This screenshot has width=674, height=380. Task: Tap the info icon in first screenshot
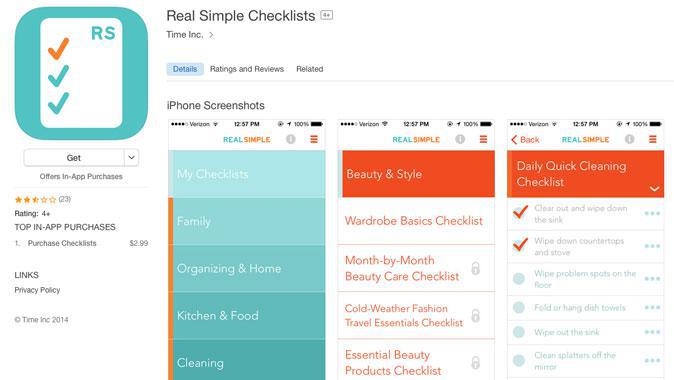[291, 139]
